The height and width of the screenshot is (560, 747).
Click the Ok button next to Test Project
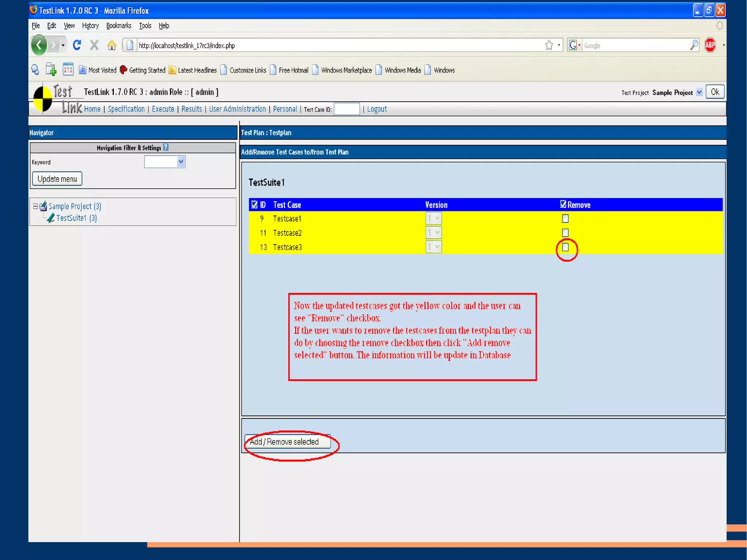point(715,92)
